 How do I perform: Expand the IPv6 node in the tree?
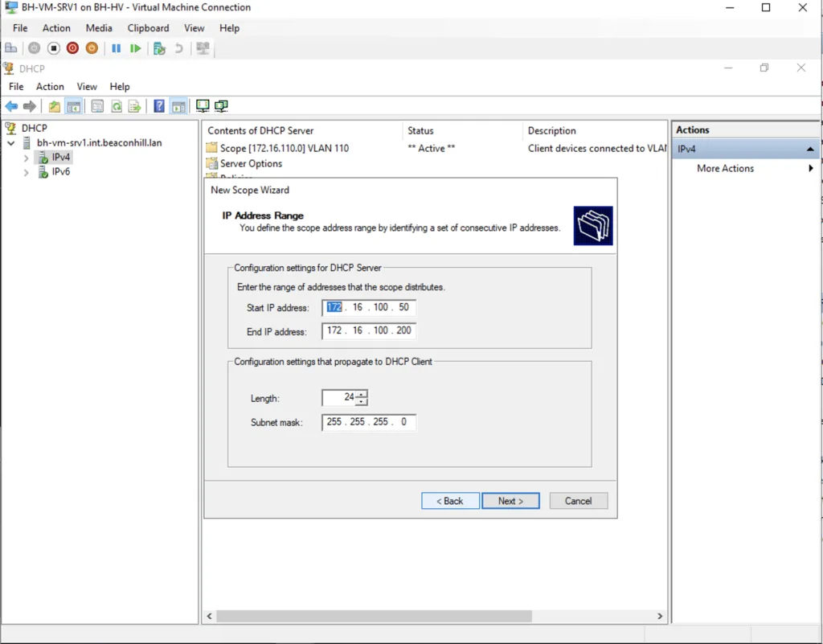(26, 172)
